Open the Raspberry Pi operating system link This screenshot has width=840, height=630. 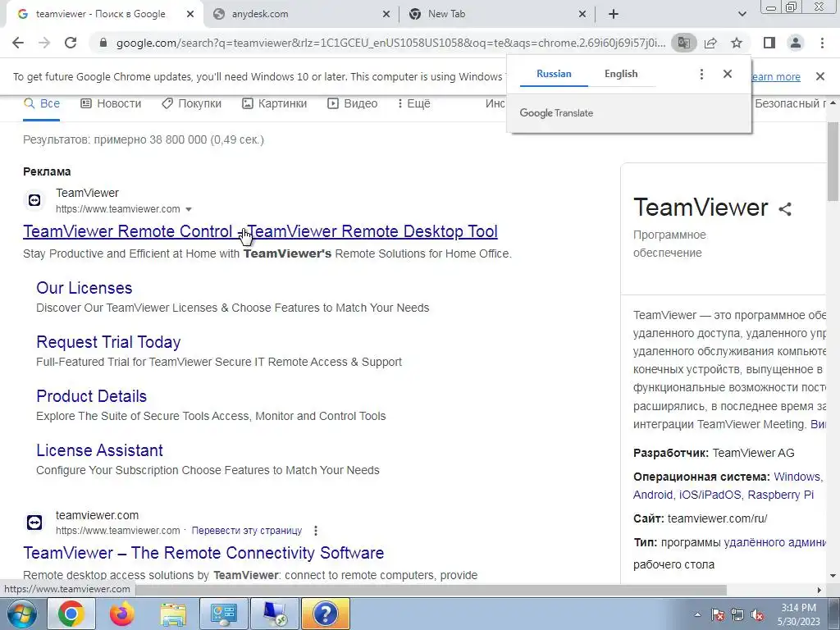781,495
